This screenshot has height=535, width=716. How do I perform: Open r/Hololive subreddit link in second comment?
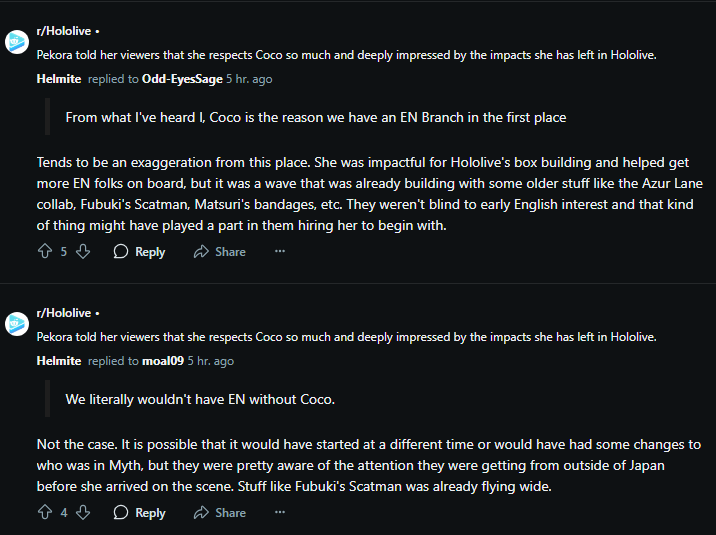tap(63, 313)
